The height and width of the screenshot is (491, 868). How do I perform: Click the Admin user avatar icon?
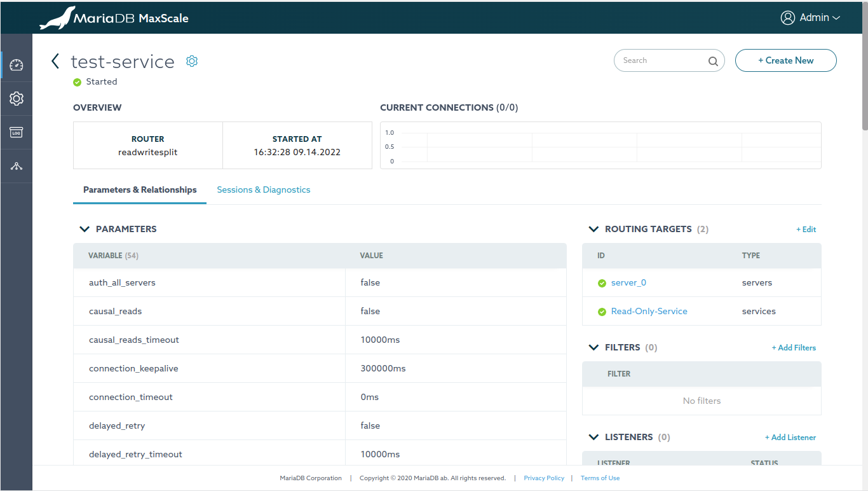[x=788, y=18]
